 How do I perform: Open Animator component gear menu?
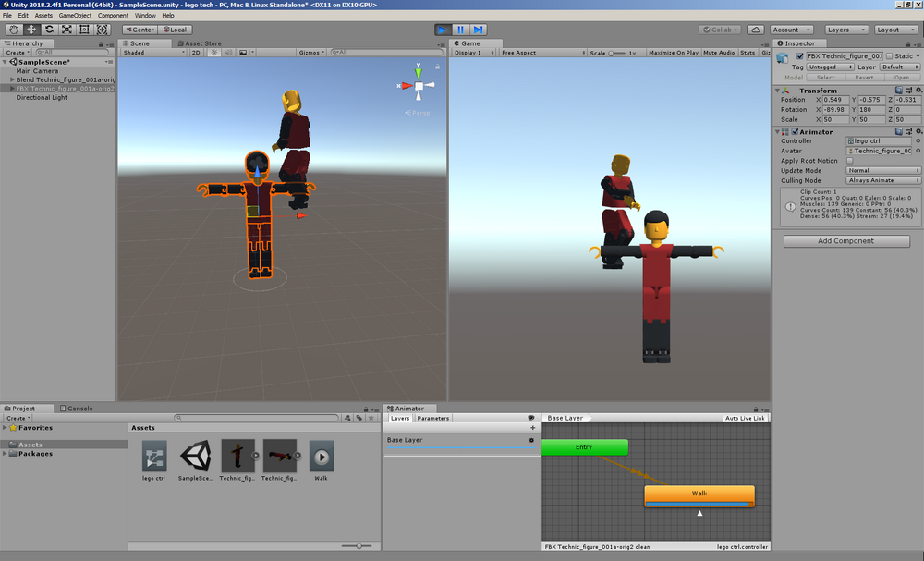[x=918, y=132]
